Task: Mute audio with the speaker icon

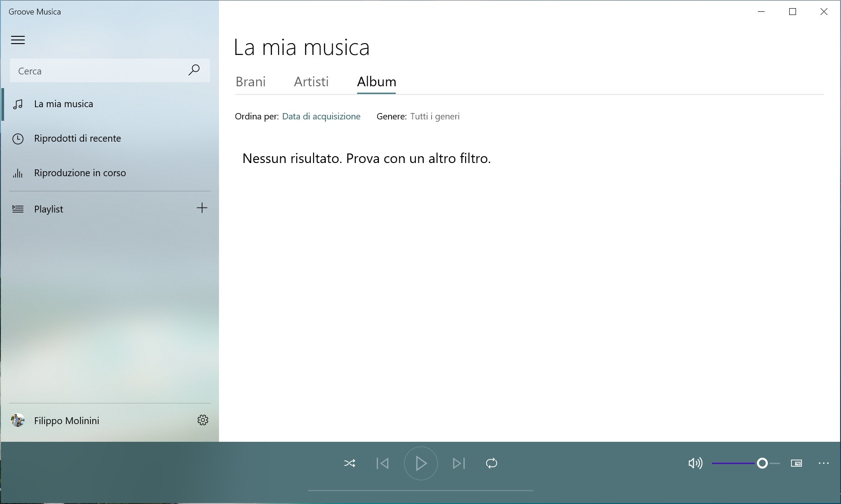Action: tap(695, 463)
